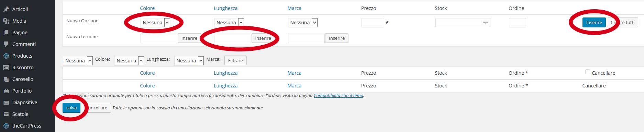Open the Articoli pin icon

(6, 9)
